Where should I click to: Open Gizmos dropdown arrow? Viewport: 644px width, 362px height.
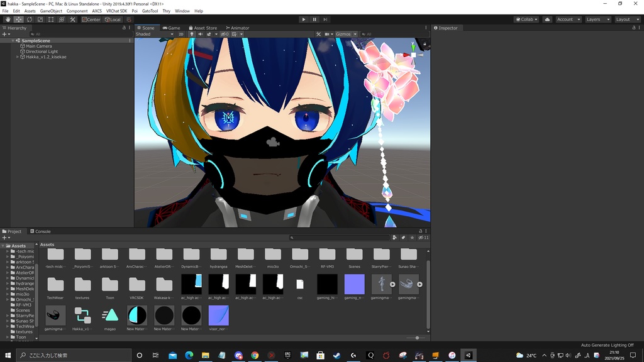click(x=355, y=34)
